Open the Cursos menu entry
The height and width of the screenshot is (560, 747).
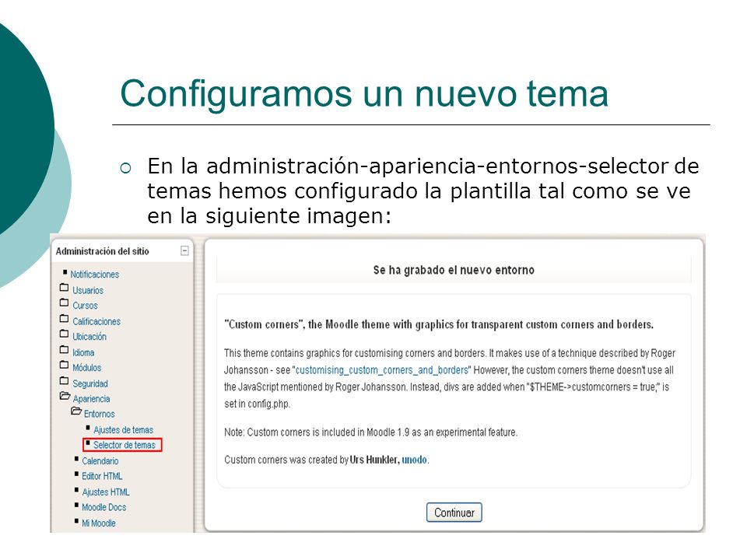point(85,305)
